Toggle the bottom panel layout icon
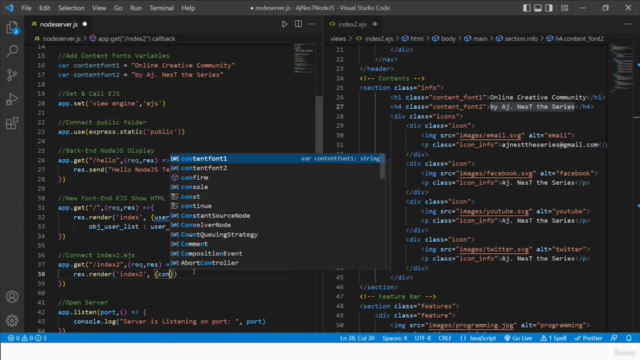Screen dimensions: 640x360 538,8
